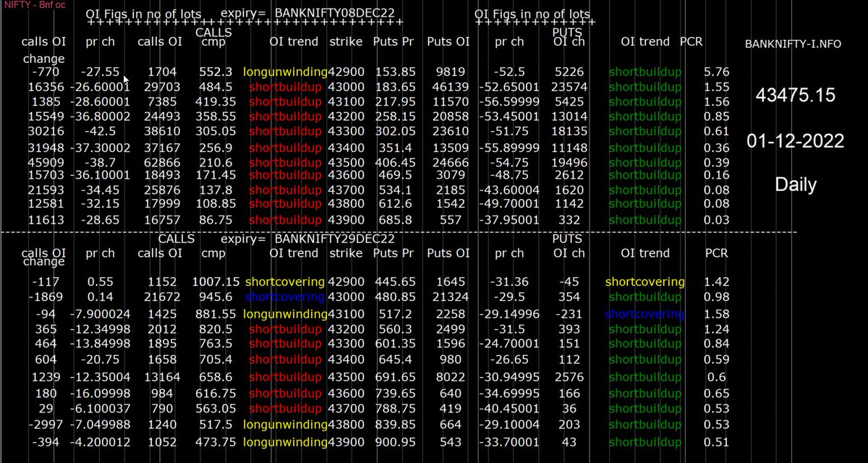The width and height of the screenshot is (868, 463).
Task: Select the BANKNIFTY29DEC22 expiry label
Action: click(x=336, y=239)
